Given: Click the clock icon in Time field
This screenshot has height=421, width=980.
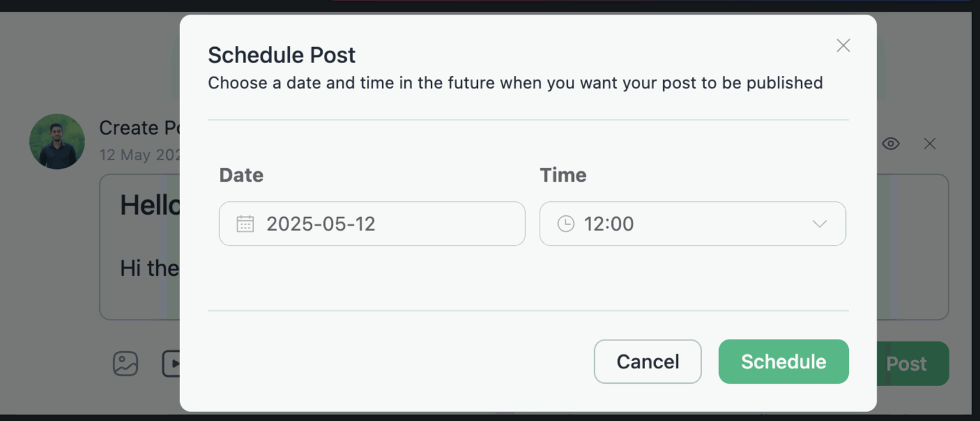Looking at the screenshot, I should 566,224.
